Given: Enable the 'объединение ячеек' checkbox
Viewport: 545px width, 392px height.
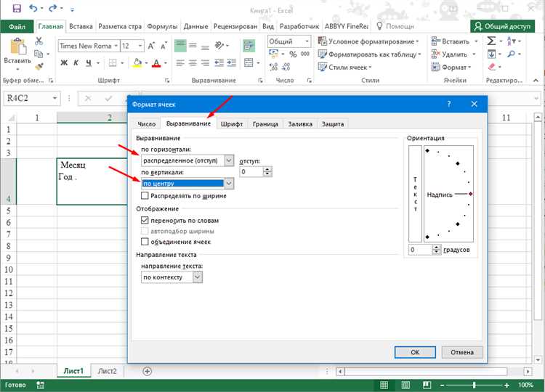Looking at the screenshot, I should 145,241.
